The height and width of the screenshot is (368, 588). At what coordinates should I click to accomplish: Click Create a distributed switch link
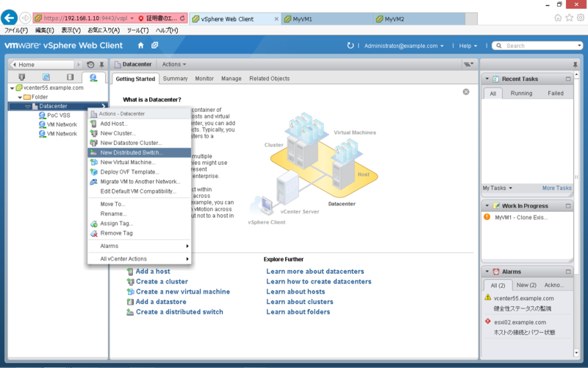pos(179,311)
